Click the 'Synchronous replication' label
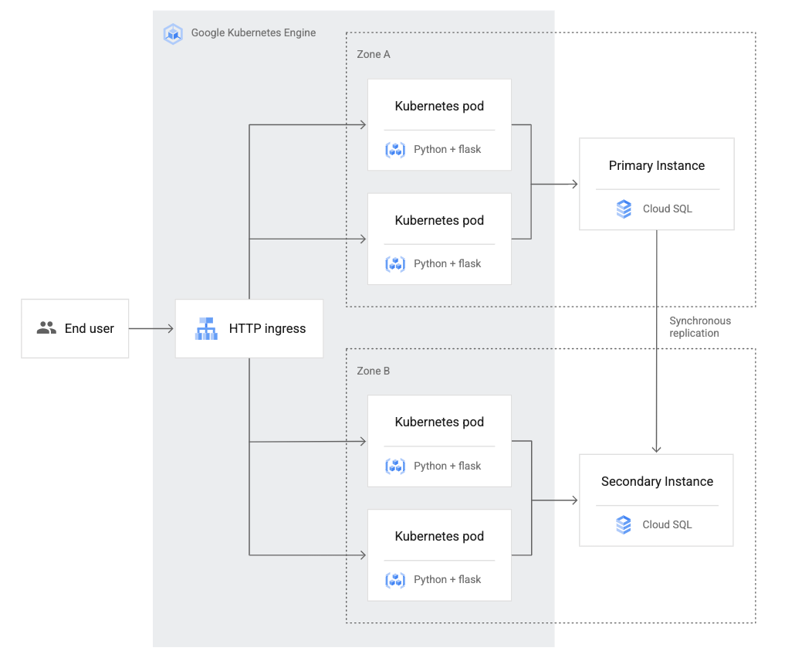 tap(700, 327)
